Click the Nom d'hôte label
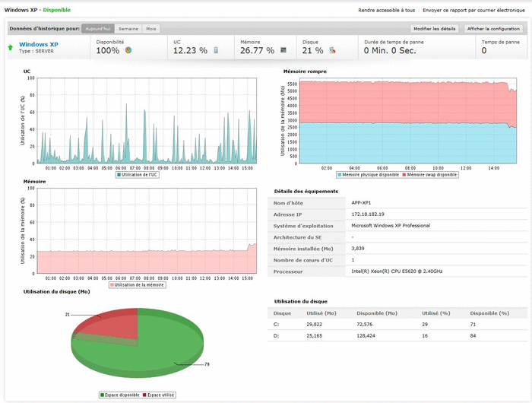This screenshot has width=532, height=403. coord(288,203)
